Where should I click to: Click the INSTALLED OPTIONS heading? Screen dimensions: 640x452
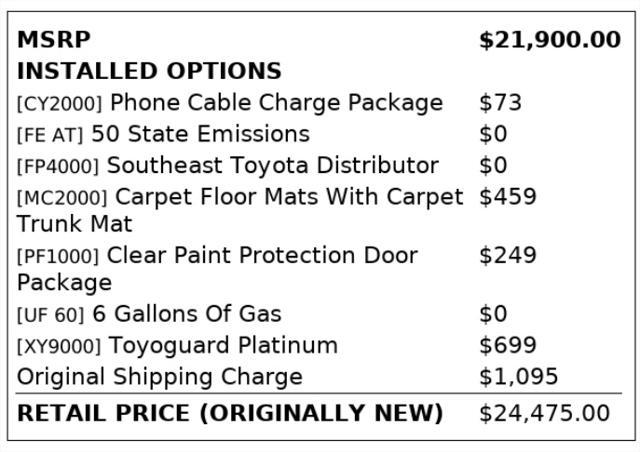(149, 71)
